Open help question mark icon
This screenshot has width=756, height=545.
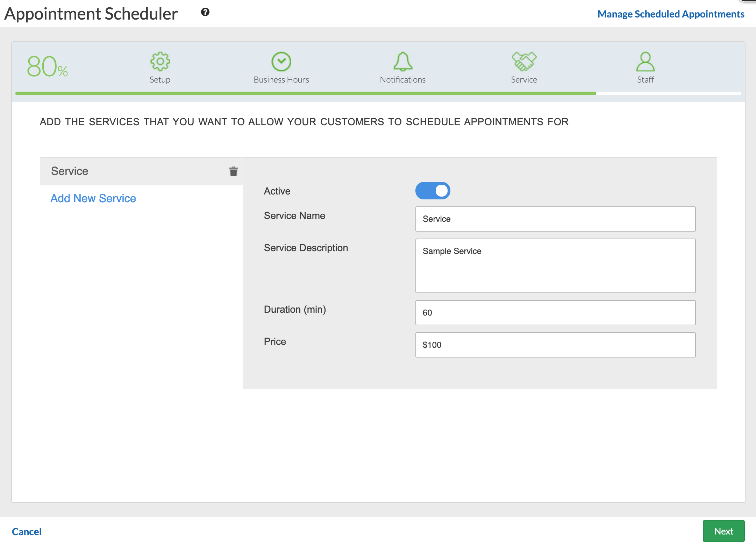[x=205, y=12]
